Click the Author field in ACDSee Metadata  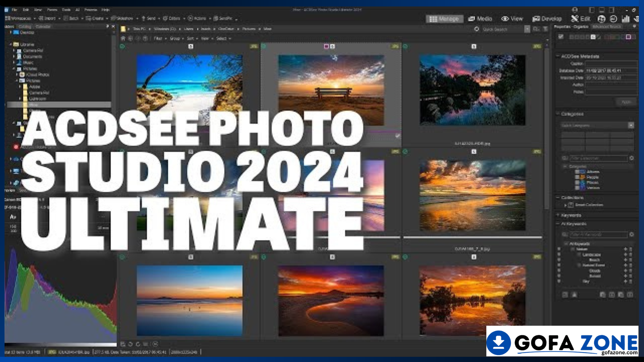pyautogui.click(x=611, y=85)
